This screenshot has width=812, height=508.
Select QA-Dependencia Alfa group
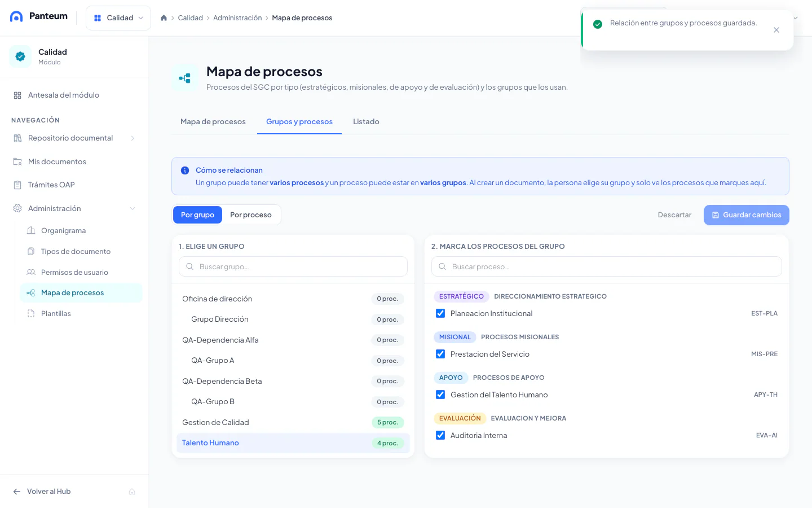[293, 340]
